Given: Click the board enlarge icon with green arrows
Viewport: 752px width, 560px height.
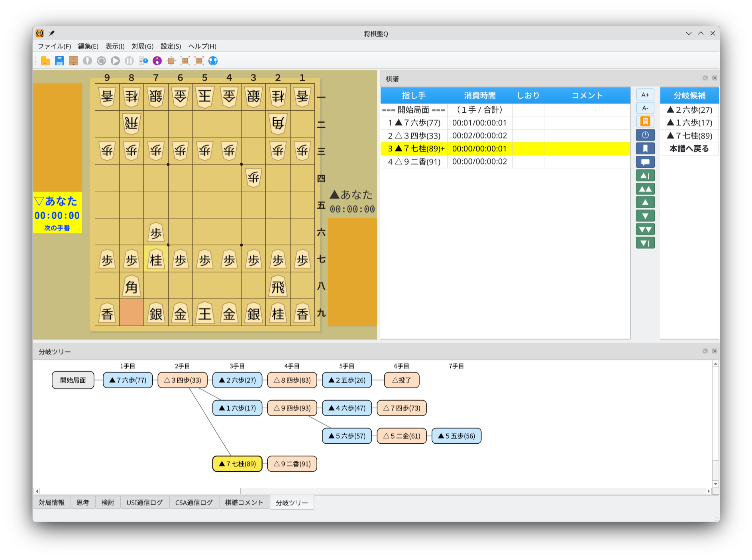Looking at the screenshot, I should 185,61.
